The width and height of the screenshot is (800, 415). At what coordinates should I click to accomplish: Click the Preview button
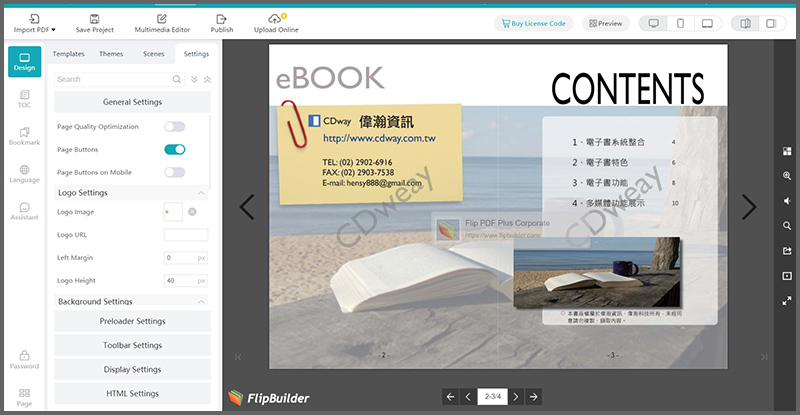(x=606, y=23)
